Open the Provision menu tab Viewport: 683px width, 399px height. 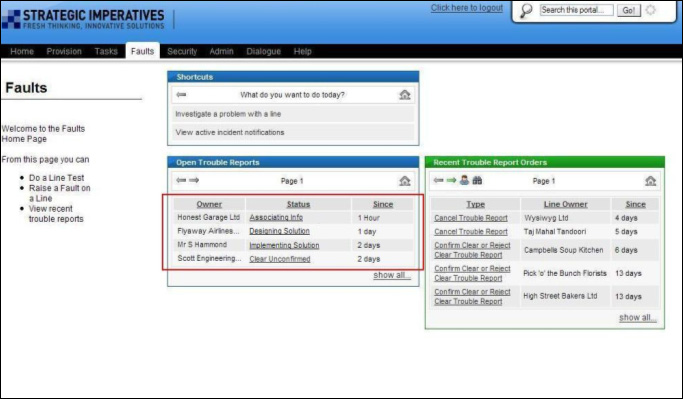[x=64, y=51]
